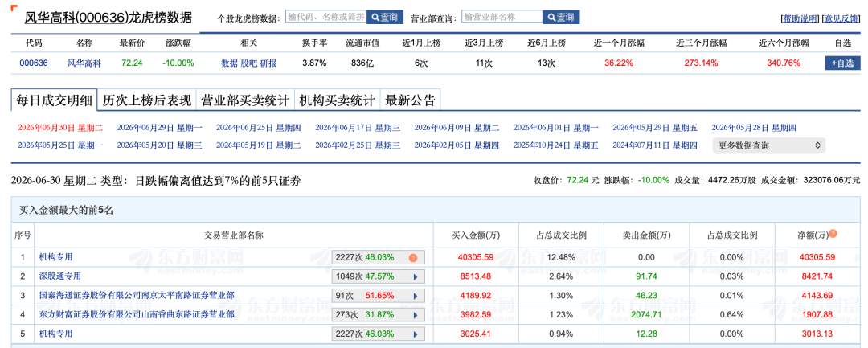The height and width of the screenshot is (348, 868).
Task: Open 东方财富证券山南香曲东路营业部 link
Action: (x=137, y=314)
